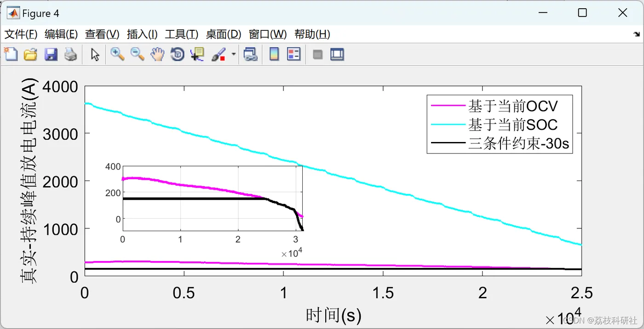This screenshot has width=644, height=329.
Task: Activate the Zoom Out magnifier tool
Action: (x=137, y=55)
